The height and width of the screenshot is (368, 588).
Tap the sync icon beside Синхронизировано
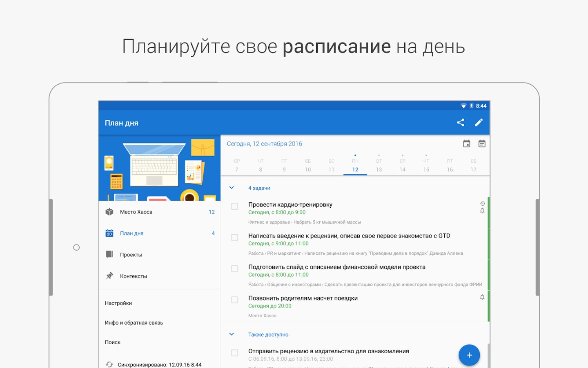point(109,364)
